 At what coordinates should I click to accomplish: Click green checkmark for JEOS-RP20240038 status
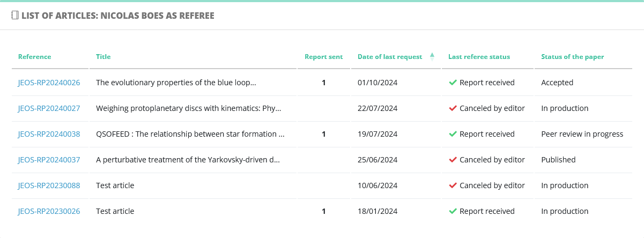[x=453, y=134]
